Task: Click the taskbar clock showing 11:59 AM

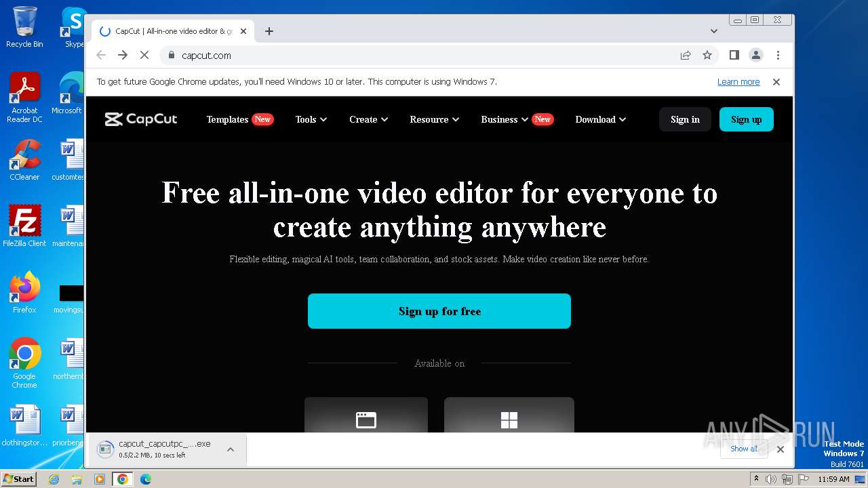Action: pyautogui.click(x=833, y=479)
